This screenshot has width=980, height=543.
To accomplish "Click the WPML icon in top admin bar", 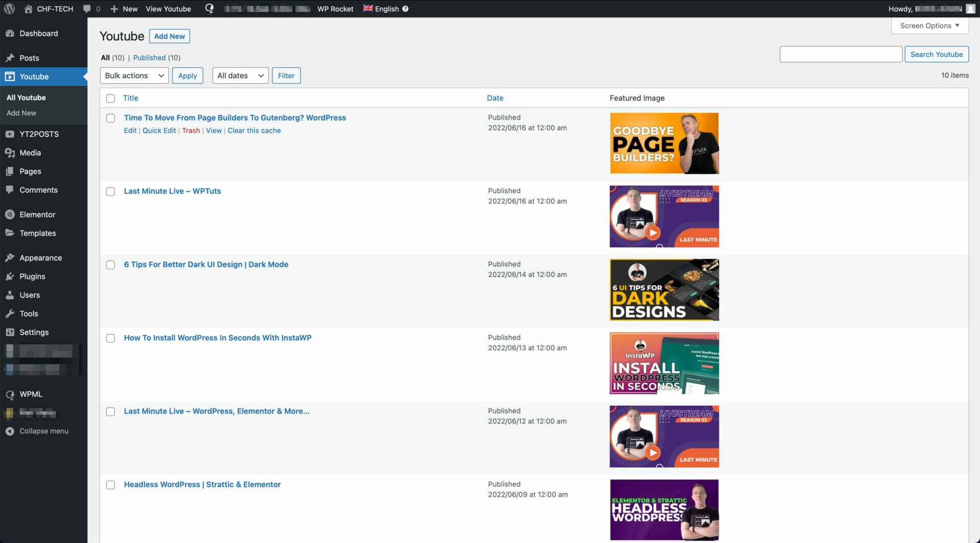I will pos(209,9).
